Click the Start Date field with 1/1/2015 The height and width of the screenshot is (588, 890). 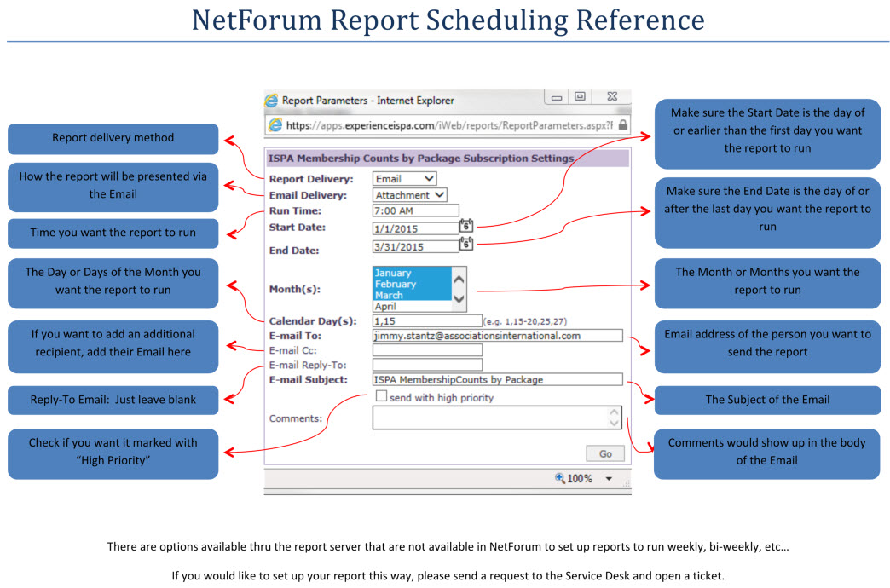(x=415, y=228)
